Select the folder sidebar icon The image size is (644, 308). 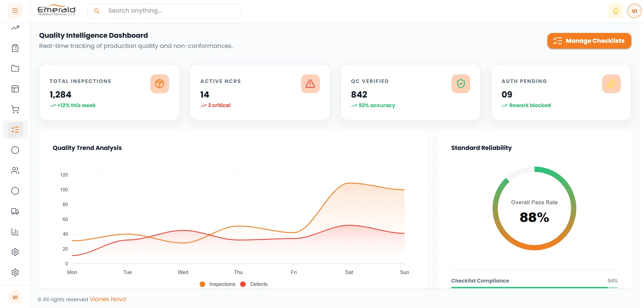click(x=15, y=69)
